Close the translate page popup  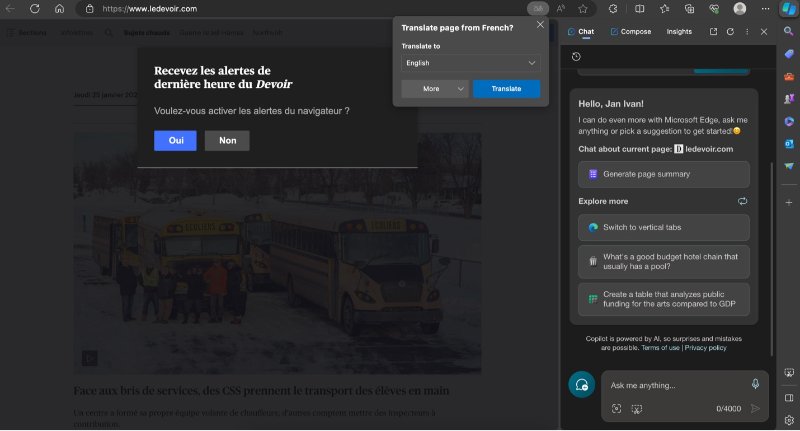click(540, 24)
